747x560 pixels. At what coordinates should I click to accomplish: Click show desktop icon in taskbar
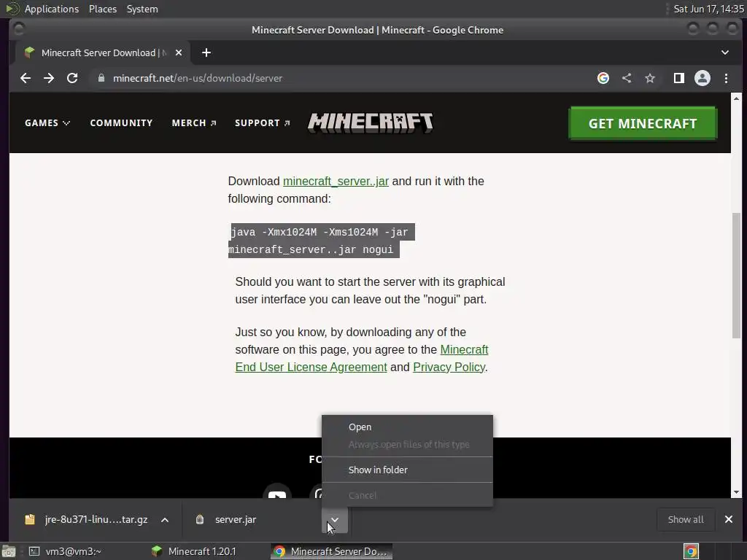pos(9,551)
